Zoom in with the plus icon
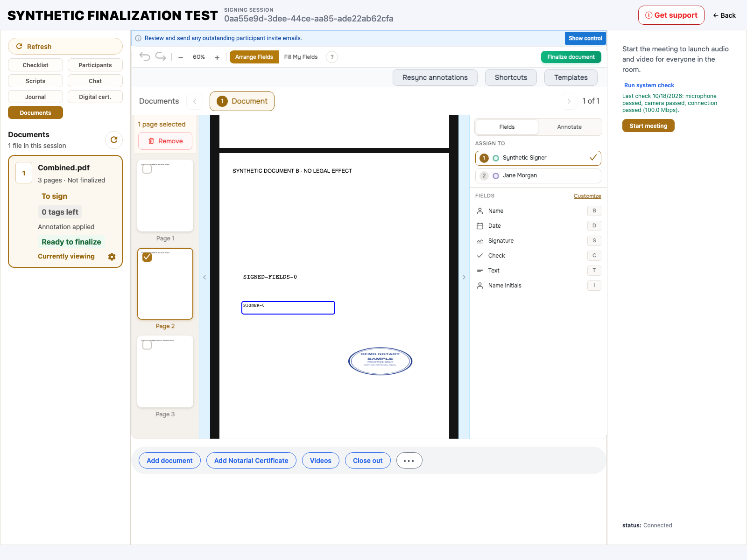Image resolution: width=747 pixels, height=560 pixels. coord(217,57)
